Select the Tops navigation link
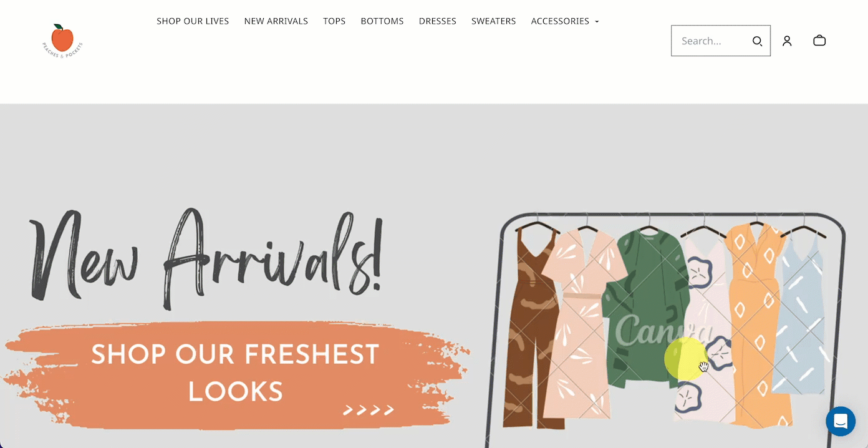 tap(334, 21)
